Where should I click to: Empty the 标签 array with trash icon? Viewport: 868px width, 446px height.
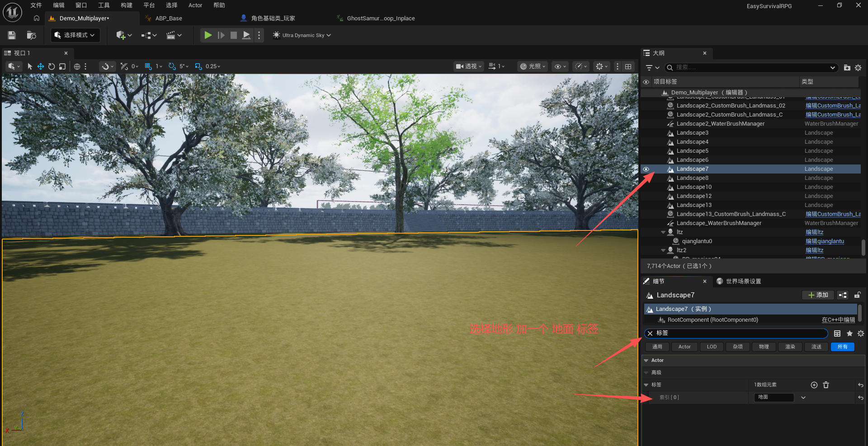pyautogui.click(x=826, y=385)
